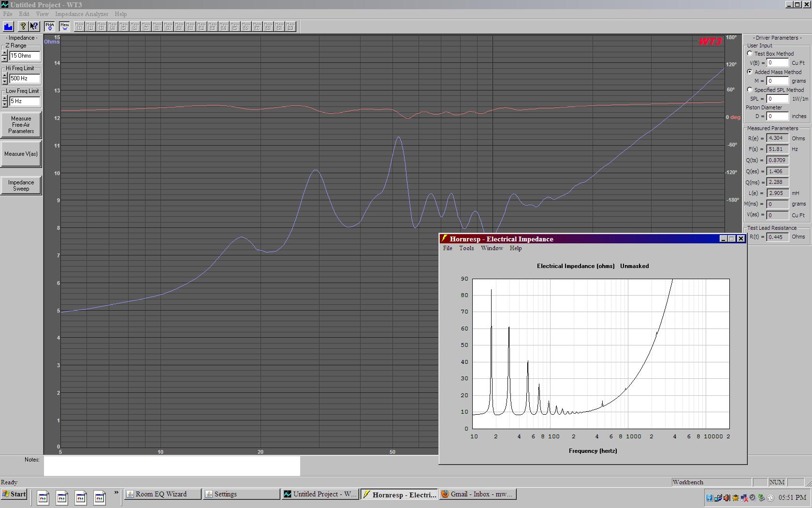Start an Impedance Sweep
812x508 pixels.
(x=21, y=185)
